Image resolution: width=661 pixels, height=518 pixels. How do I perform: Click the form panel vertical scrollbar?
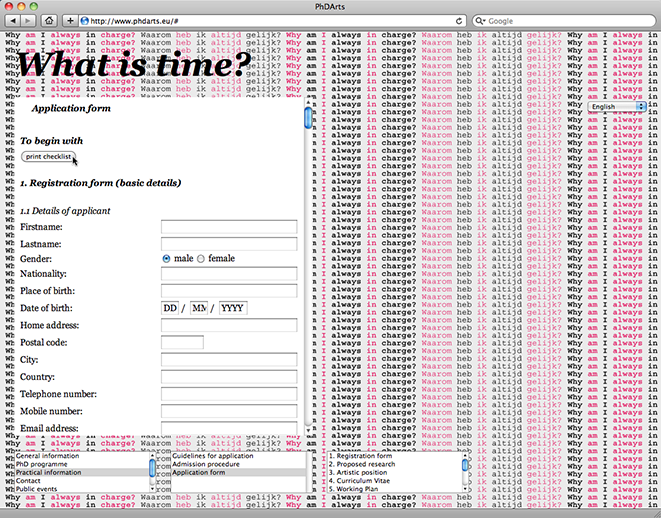308,118
